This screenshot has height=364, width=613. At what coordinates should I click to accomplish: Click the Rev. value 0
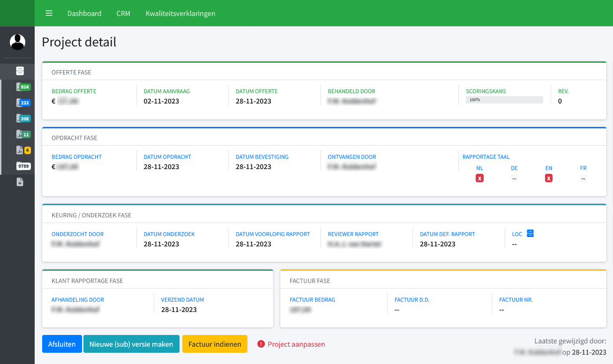pos(560,101)
